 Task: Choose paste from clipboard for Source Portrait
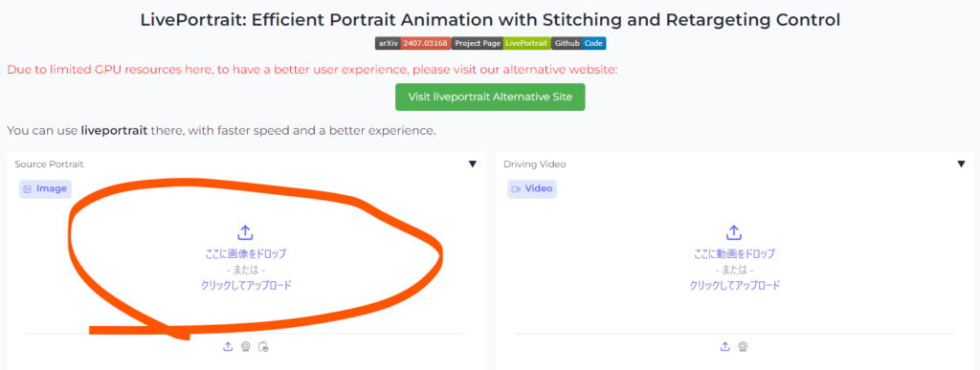tap(263, 346)
